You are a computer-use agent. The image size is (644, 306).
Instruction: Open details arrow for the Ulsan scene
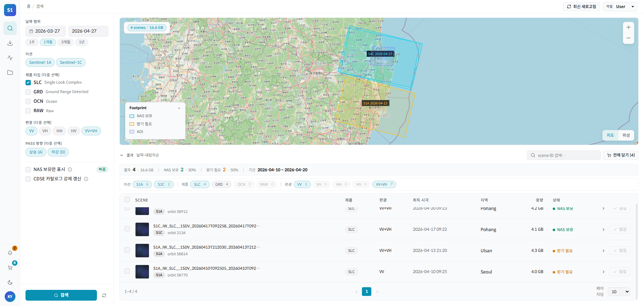603,251
